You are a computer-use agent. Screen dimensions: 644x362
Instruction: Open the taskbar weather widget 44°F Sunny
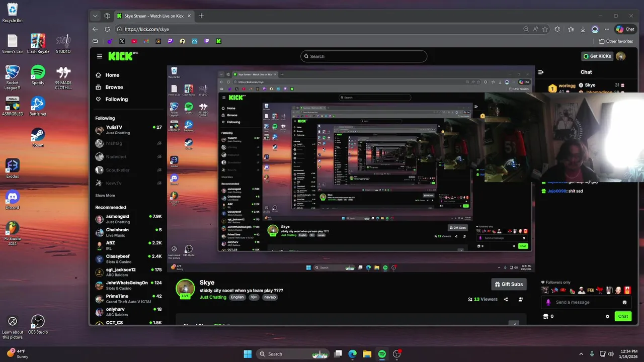point(18,354)
